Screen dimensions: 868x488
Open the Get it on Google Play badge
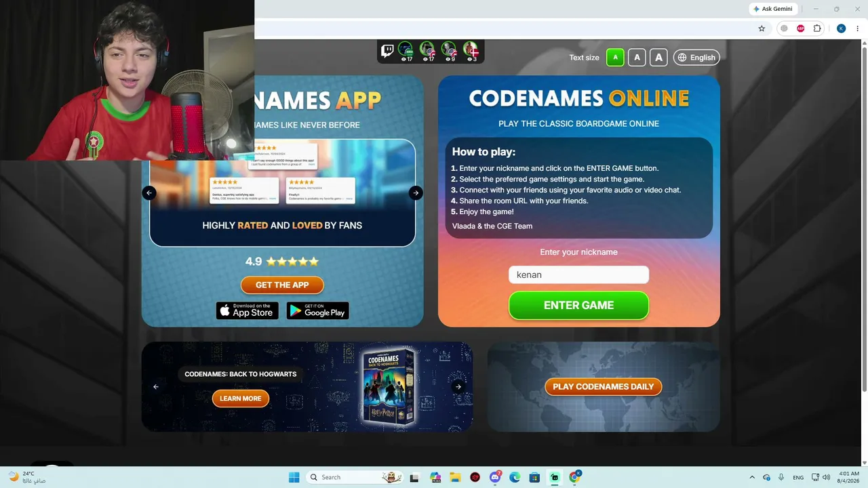coord(317,310)
